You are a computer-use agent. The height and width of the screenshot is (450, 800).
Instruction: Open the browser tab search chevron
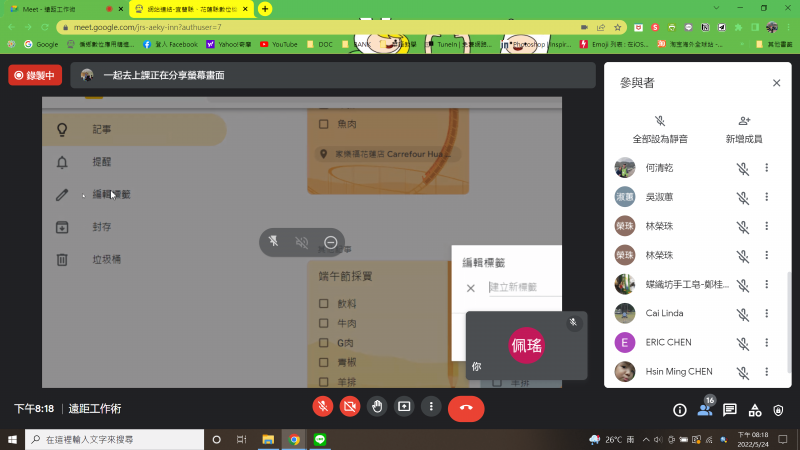click(716, 8)
